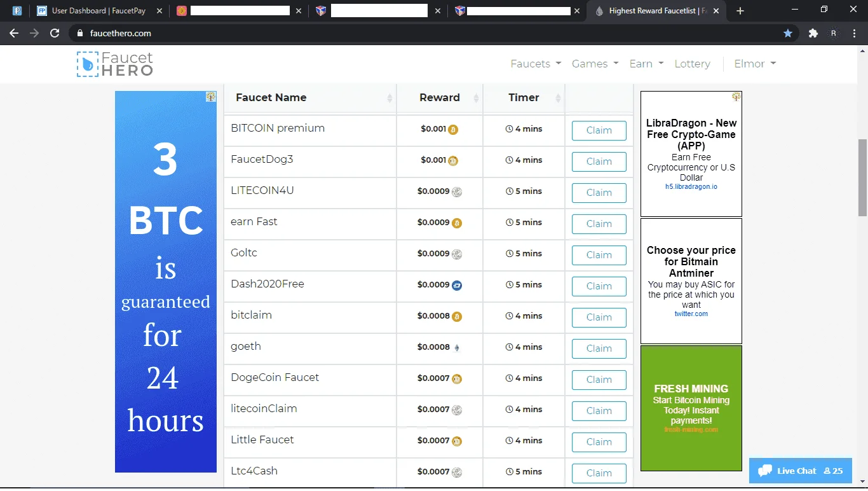Open the Elmor account dropdown

coord(755,64)
